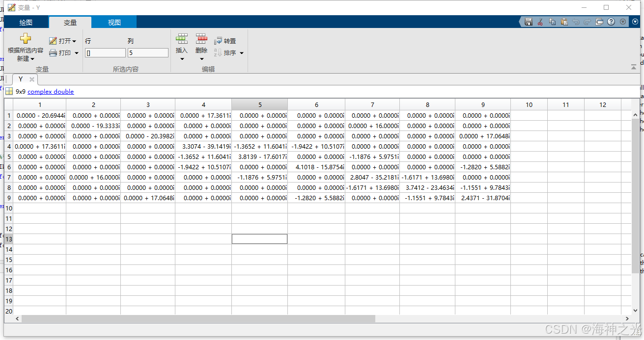The height and width of the screenshot is (340, 644).
Task: Click the 行 (row) input field
Action: pos(105,53)
